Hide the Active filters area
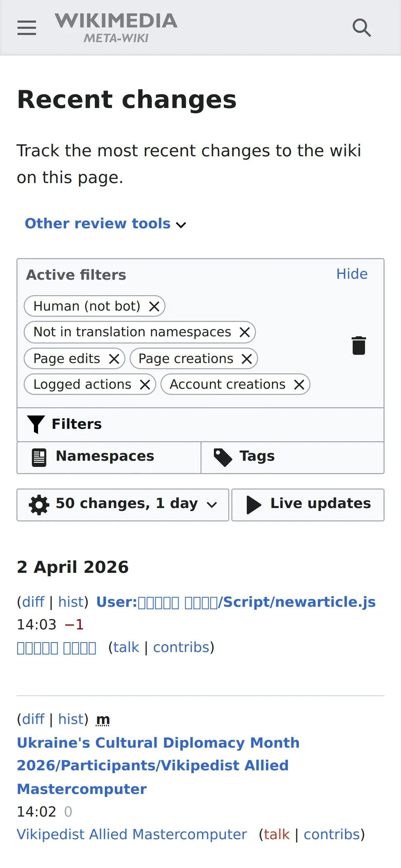 click(x=352, y=274)
